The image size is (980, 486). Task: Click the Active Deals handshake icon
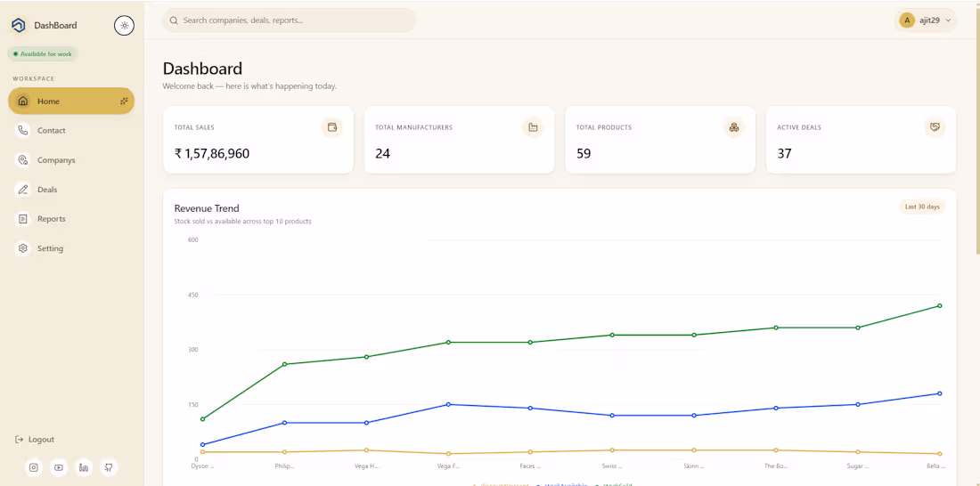click(x=935, y=127)
